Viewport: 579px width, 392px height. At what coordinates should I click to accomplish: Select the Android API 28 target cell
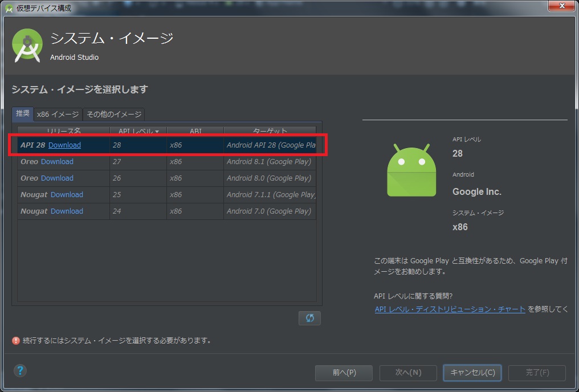click(x=270, y=145)
